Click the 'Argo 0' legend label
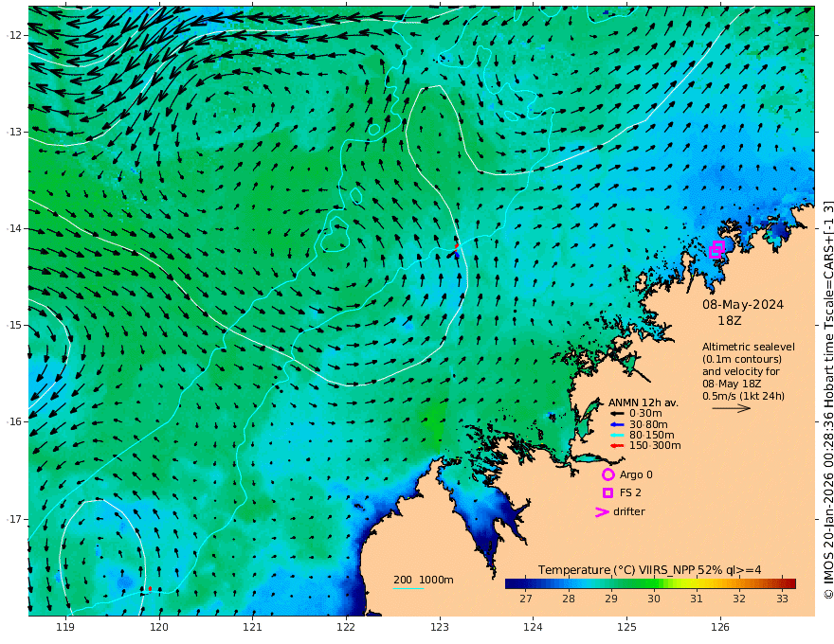 click(x=636, y=474)
